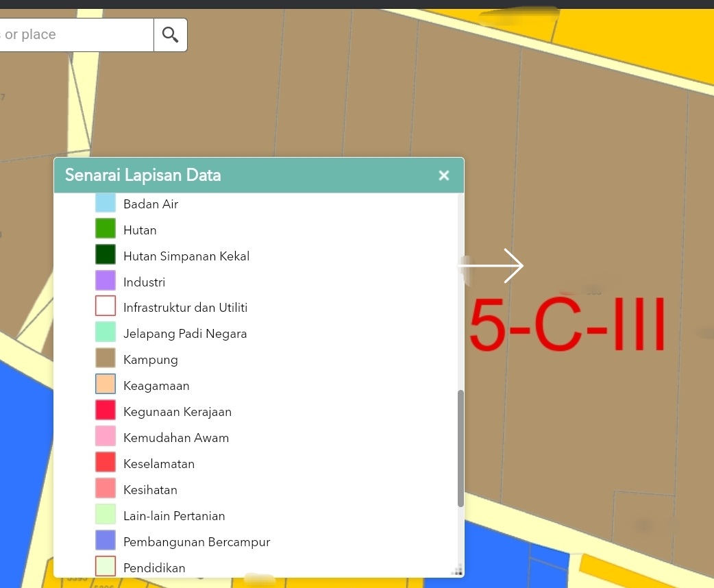This screenshot has height=588, width=714.
Task: Click the magnifier search button
Action: point(170,35)
